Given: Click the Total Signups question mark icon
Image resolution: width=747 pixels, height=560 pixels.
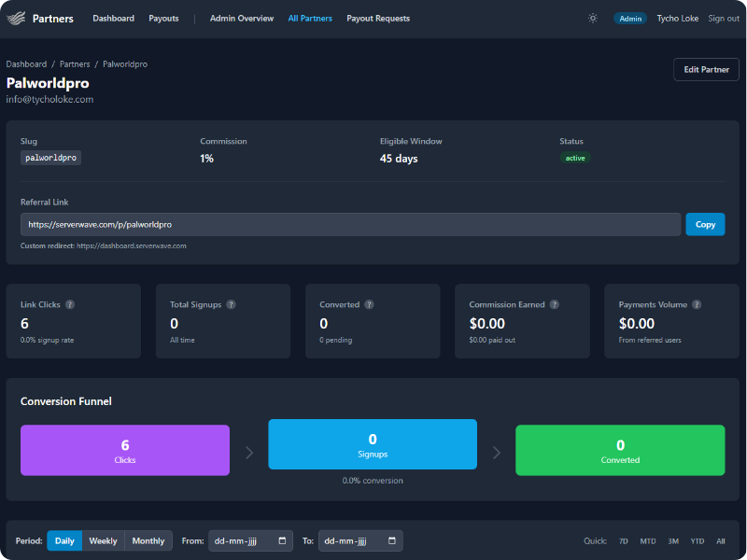Looking at the screenshot, I should coord(231,304).
